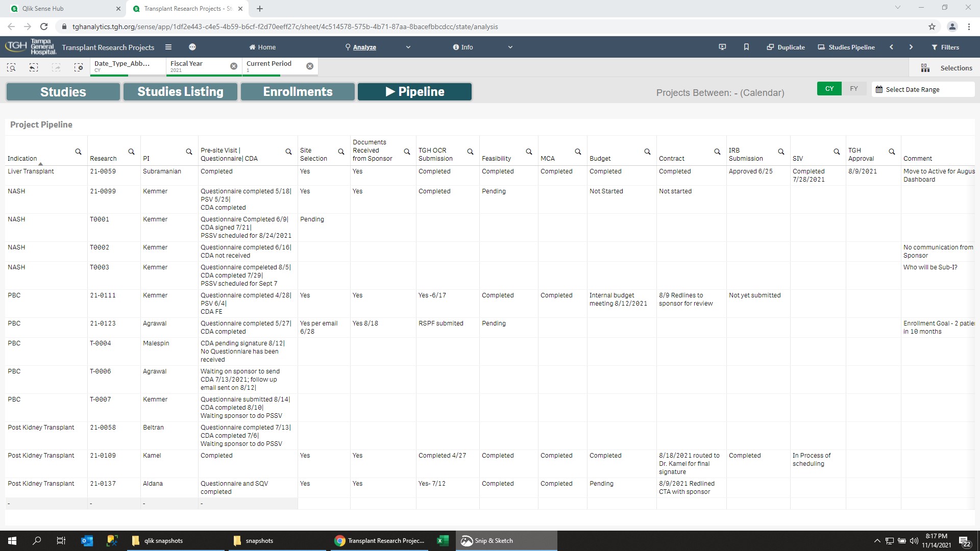Click the Duplicate sheet button

[x=786, y=46]
